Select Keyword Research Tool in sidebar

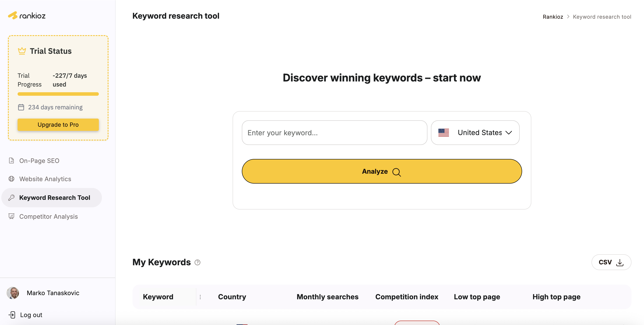[54, 197]
